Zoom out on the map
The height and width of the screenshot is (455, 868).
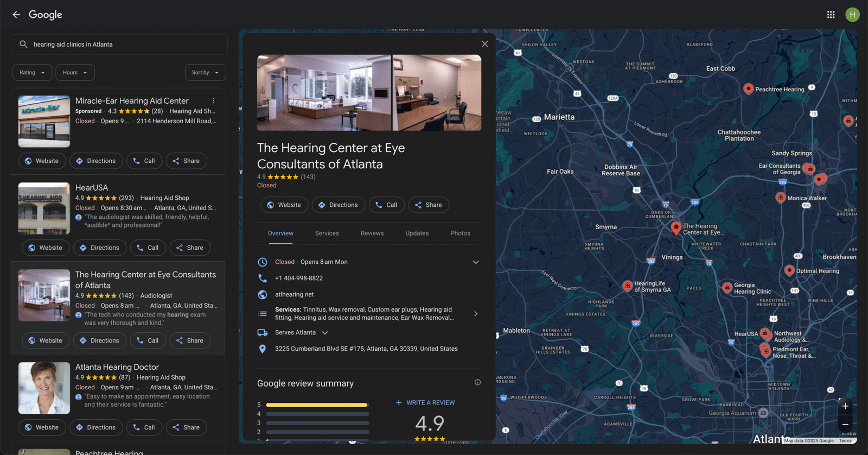pos(845,425)
